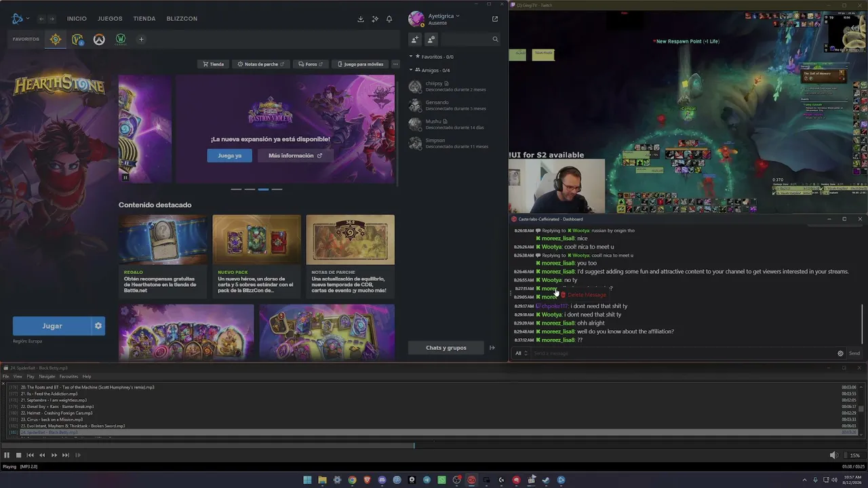
Task: Open the Más información link
Action: [x=295, y=156]
